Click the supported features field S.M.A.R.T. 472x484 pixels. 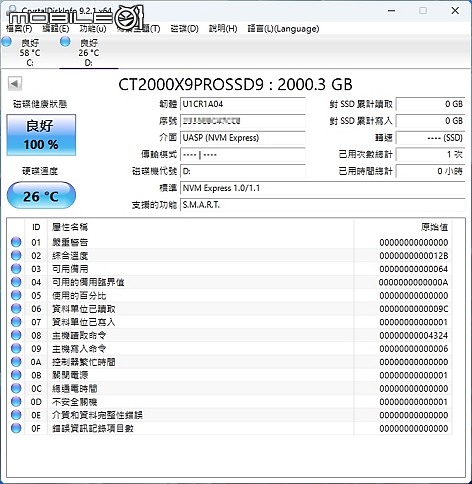[x=322, y=205]
